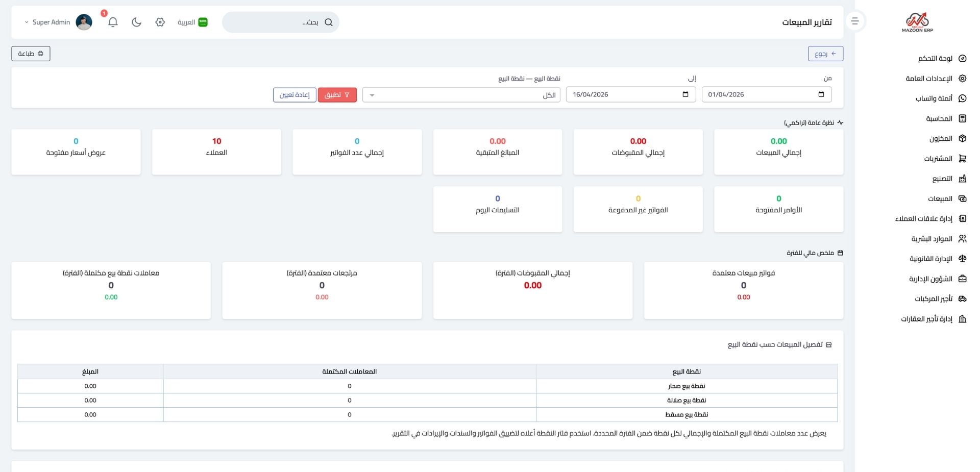Click the notification bell icon
Viewport: 980px width, 472px height.
[x=113, y=22]
